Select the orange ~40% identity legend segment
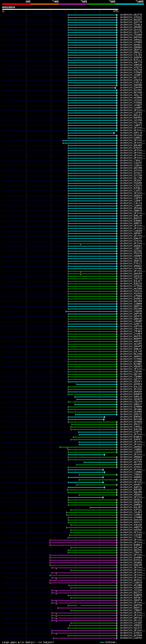146x644 pixels. tap(45, 4)
